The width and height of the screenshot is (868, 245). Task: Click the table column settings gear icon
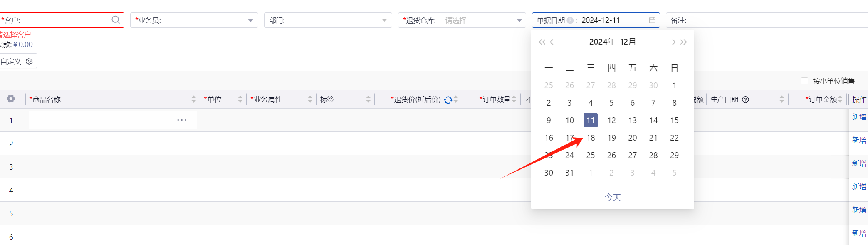click(11, 99)
